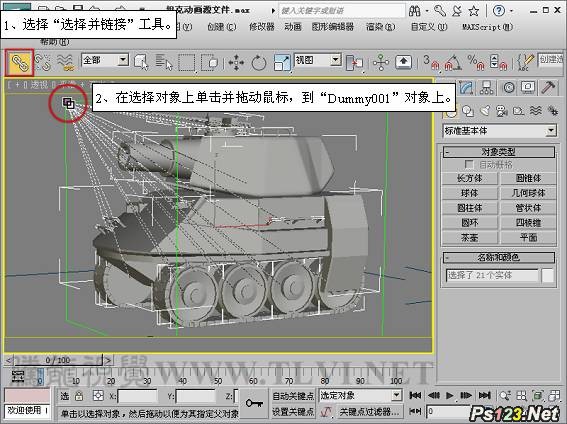The height and width of the screenshot is (424, 567).
Task: Open the MAXScript(M) menu
Action: click(487, 27)
